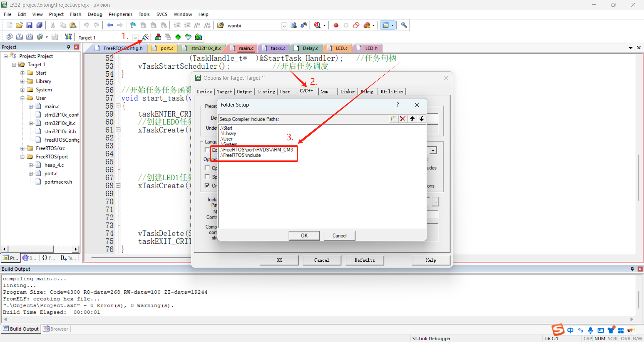644x342 pixels.
Task: Click the Open file toolbar icon
Action: click(19, 25)
